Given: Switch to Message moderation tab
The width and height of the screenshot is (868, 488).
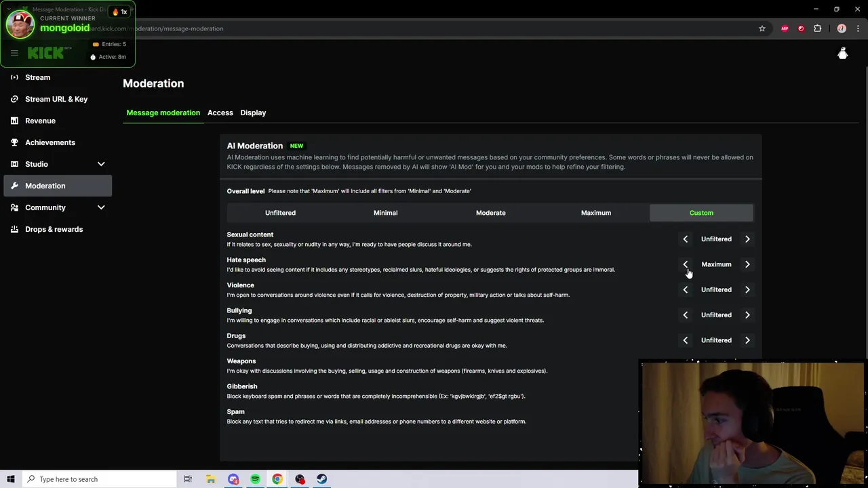Looking at the screenshot, I should (163, 113).
